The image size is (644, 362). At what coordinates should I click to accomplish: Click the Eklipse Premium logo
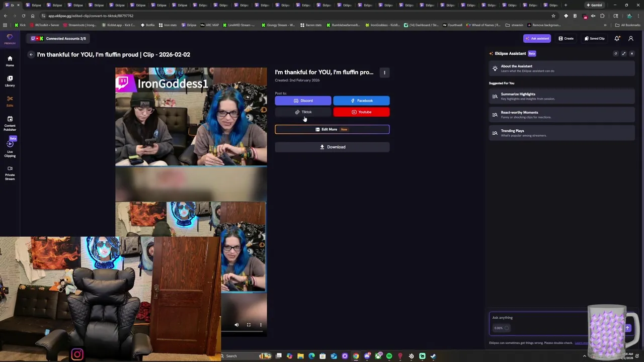click(x=10, y=39)
